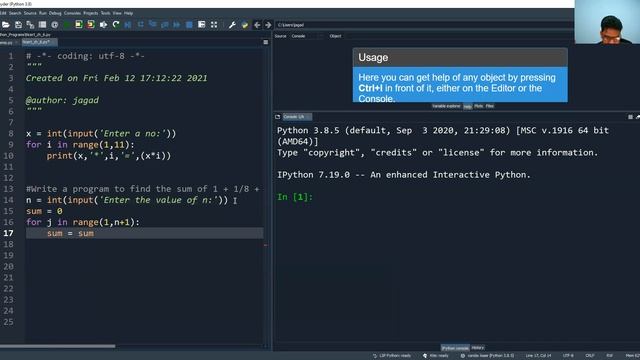
Task: Open the Run menu
Action: 43,13
